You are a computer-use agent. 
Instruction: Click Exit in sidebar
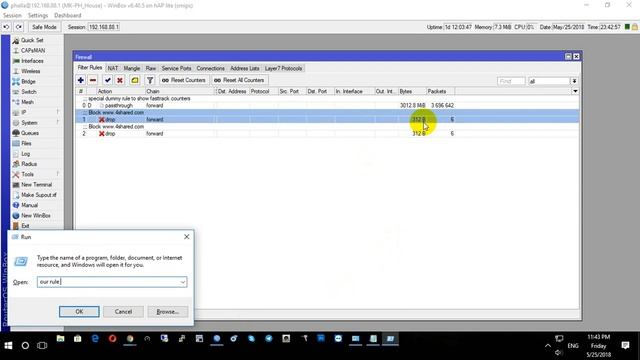point(25,226)
